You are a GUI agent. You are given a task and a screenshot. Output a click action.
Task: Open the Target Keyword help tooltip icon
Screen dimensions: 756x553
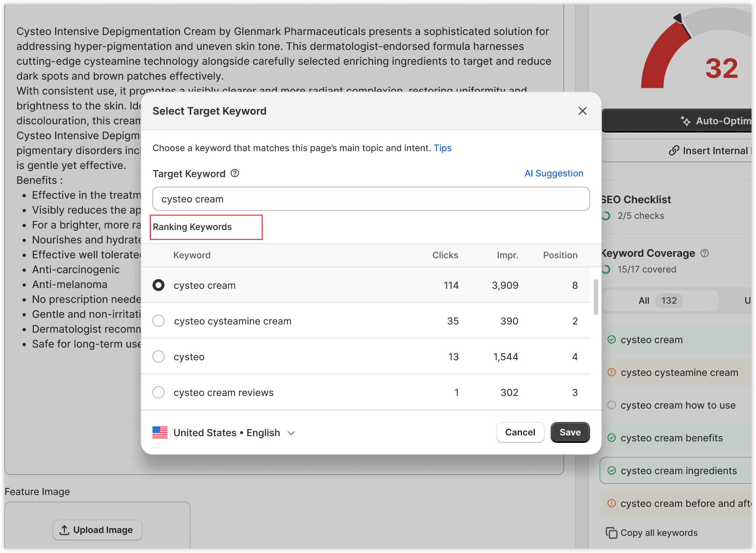[x=235, y=173]
